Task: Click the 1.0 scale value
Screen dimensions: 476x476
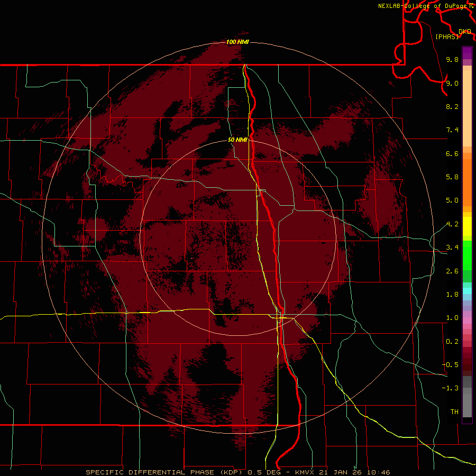Action: point(452,318)
